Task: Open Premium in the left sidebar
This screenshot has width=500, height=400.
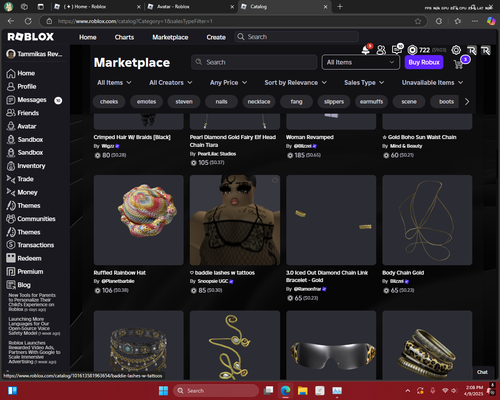Action: [x=30, y=272]
